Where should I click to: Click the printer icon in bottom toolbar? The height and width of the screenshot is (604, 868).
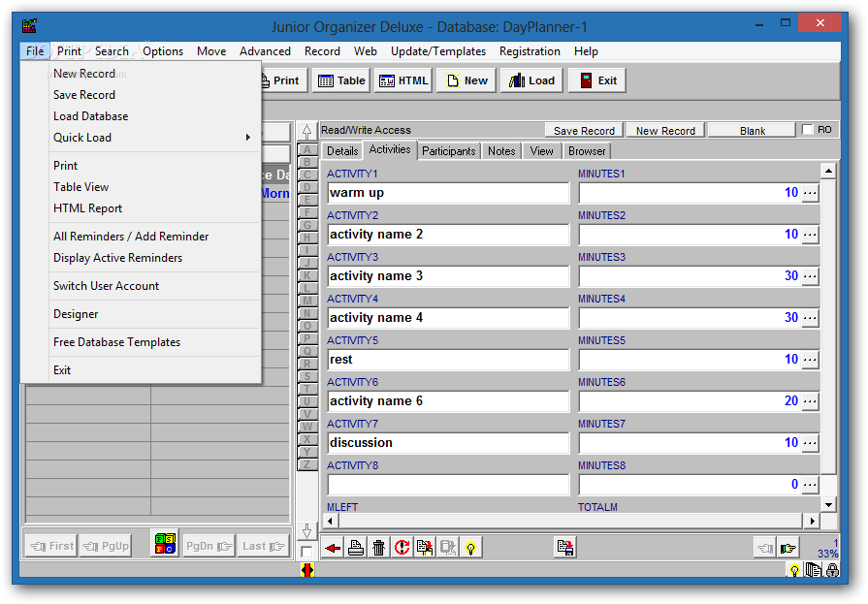point(356,548)
